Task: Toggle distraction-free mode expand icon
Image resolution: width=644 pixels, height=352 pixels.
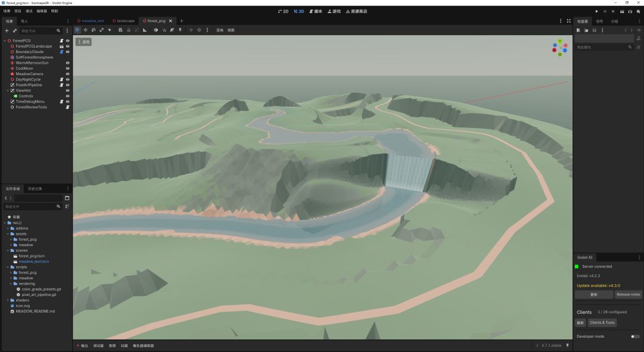Action: point(569,21)
